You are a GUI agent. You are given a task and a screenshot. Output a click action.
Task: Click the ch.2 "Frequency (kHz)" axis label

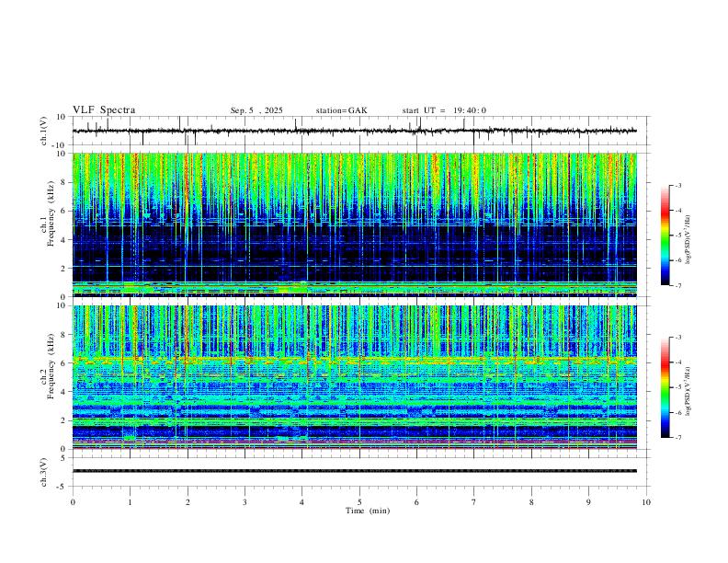tap(51, 366)
